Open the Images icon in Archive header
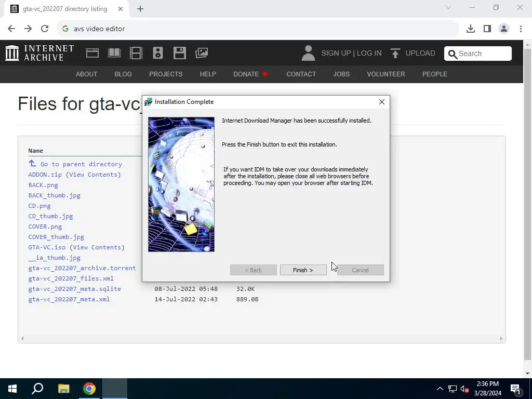This screenshot has width=532, height=399. (x=202, y=53)
